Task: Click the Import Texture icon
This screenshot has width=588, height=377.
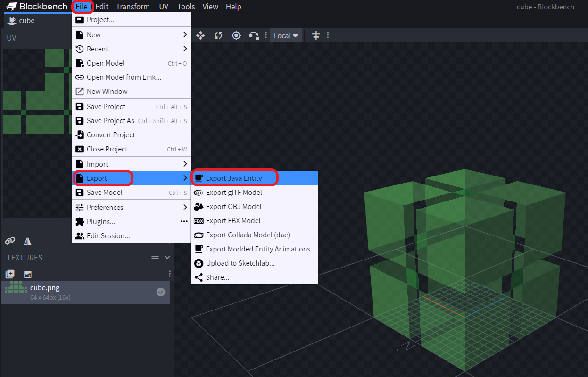Action: point(27,274)
